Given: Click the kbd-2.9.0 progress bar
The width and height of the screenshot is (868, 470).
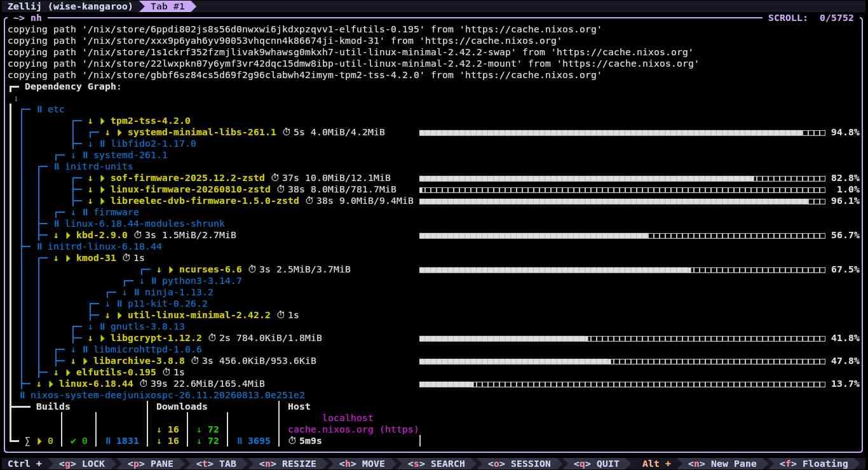Looking at the screenshot, I should pos(622,235).
